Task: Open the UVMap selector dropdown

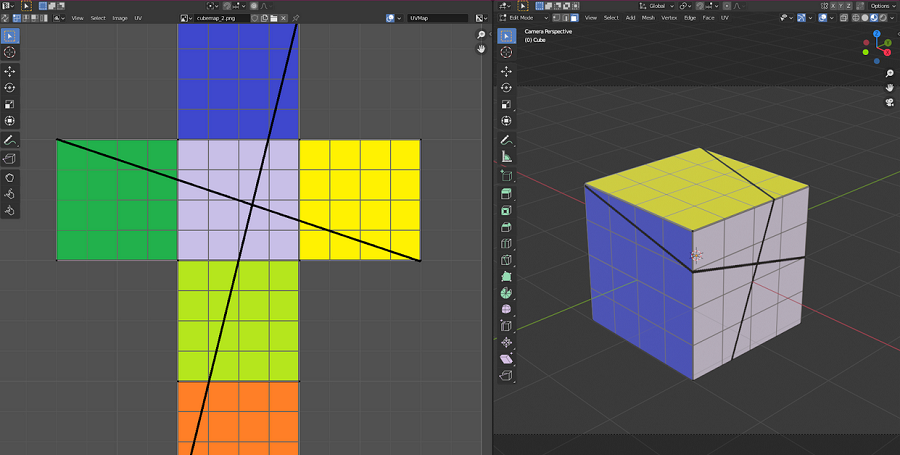Action: click(438, 18)
